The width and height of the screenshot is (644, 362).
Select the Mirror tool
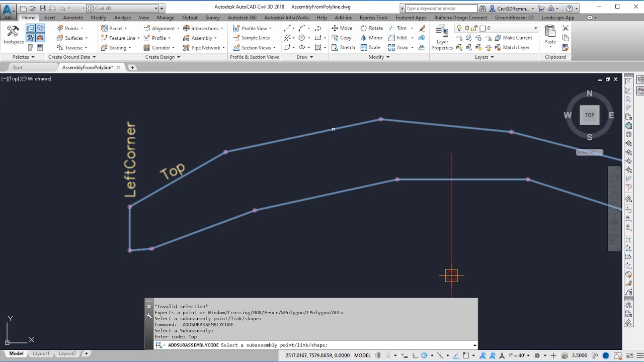(371, 38)
